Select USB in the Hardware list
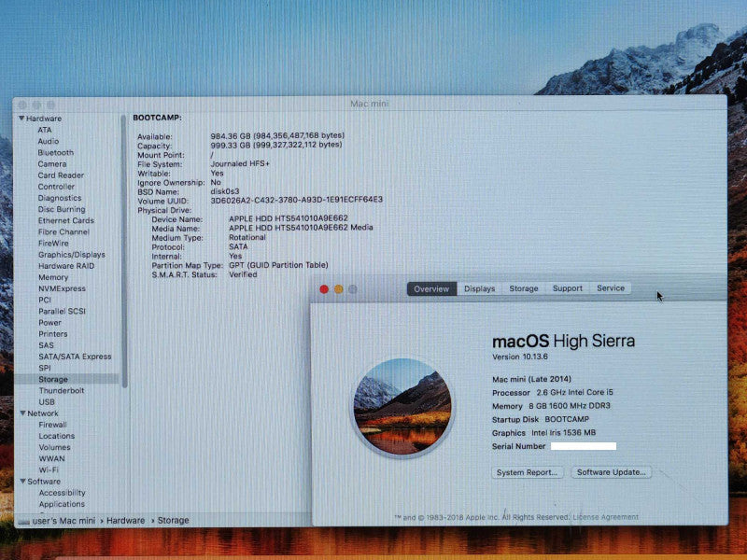The height and width of the screenshot is (560, 747). (x=46, y=402)
